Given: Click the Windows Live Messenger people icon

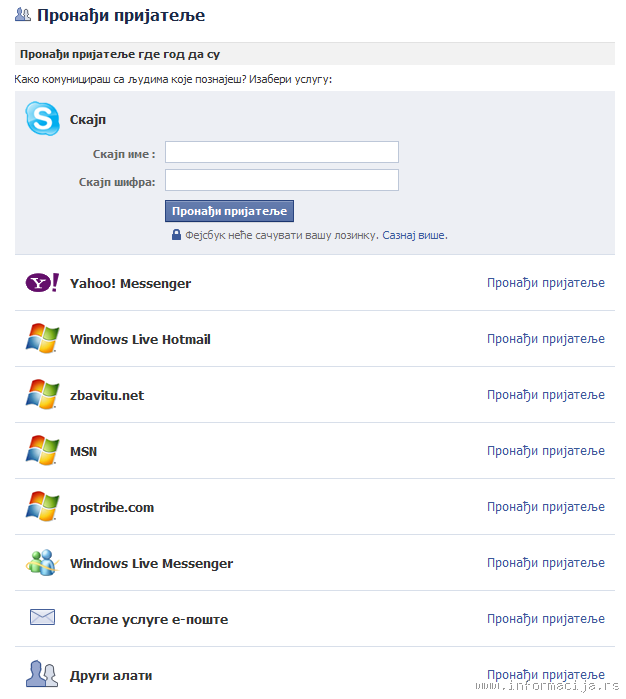Looking at the screenshot, I should tap(42, 563).
